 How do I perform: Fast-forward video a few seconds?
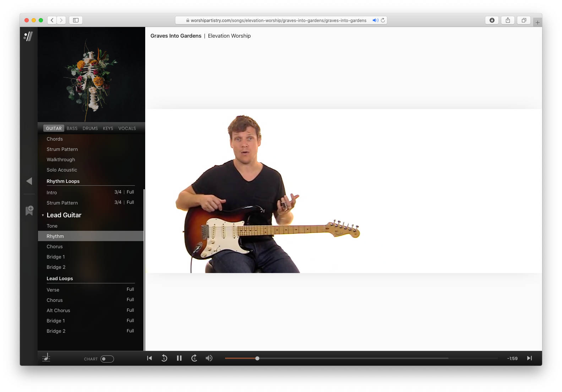click(x=194, y=358)
